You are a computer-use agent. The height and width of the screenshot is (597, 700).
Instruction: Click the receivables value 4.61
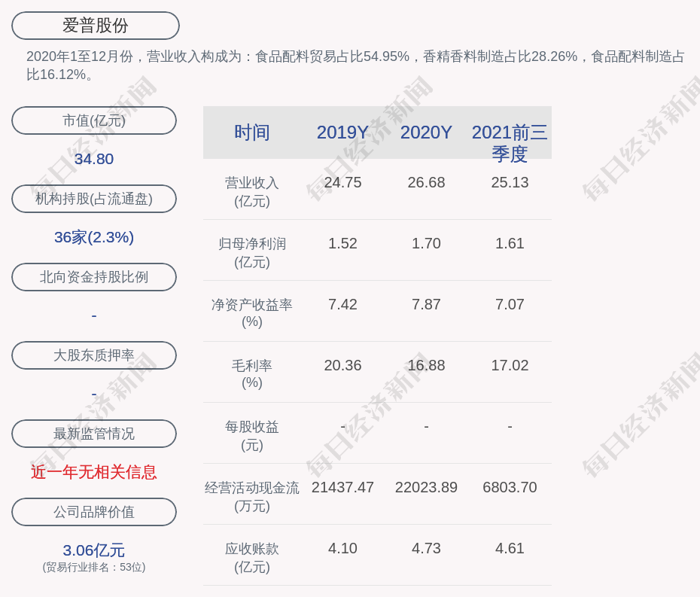click(510, 548)
